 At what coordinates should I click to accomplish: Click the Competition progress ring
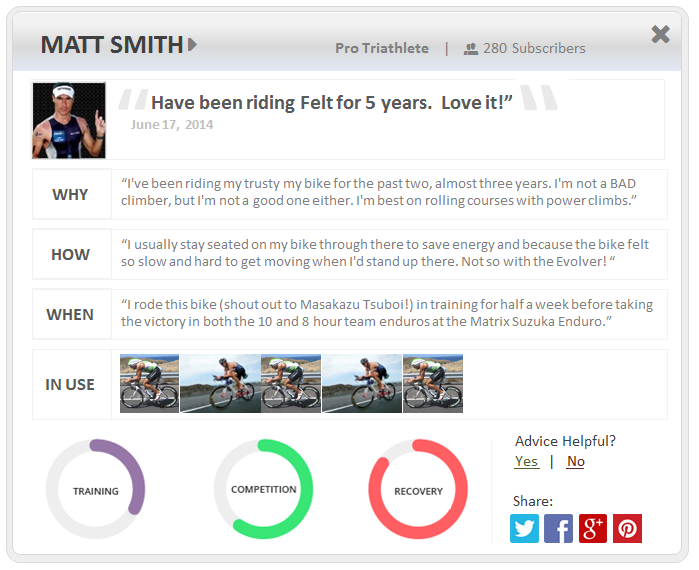click(263, 489)
